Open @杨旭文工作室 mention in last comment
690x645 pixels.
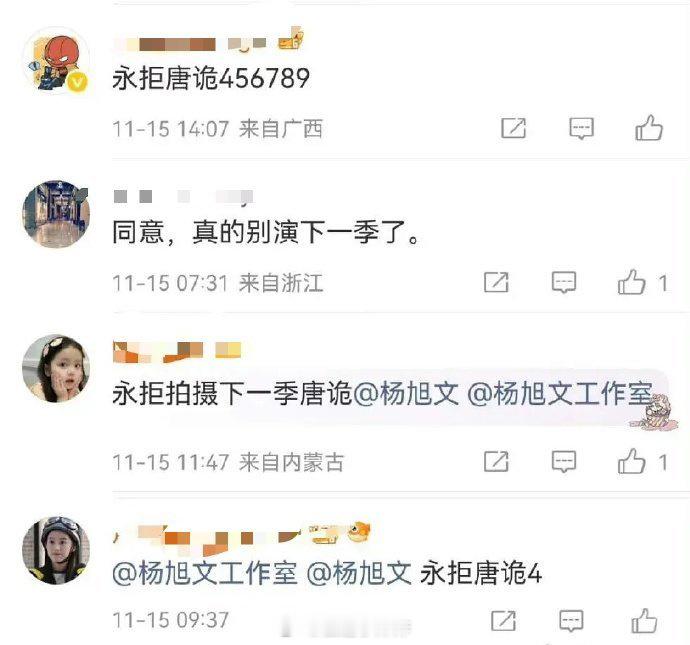205,573
